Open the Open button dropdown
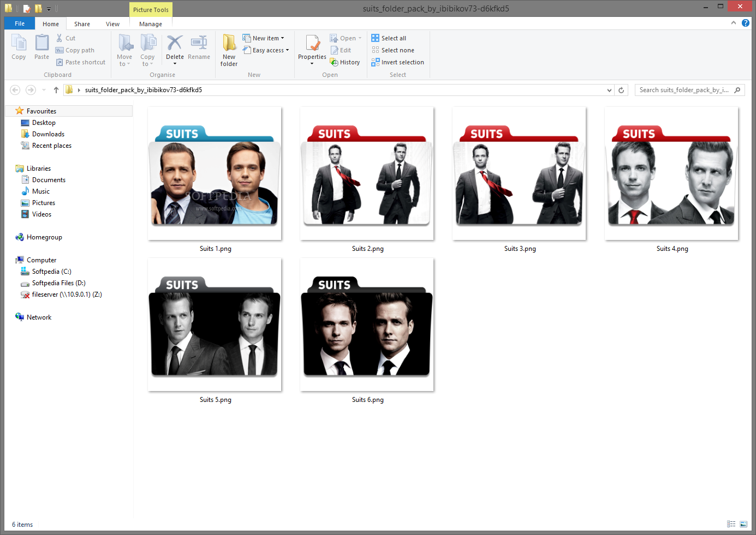This screenshot has height=535, width=756. (x=360, y=38)
